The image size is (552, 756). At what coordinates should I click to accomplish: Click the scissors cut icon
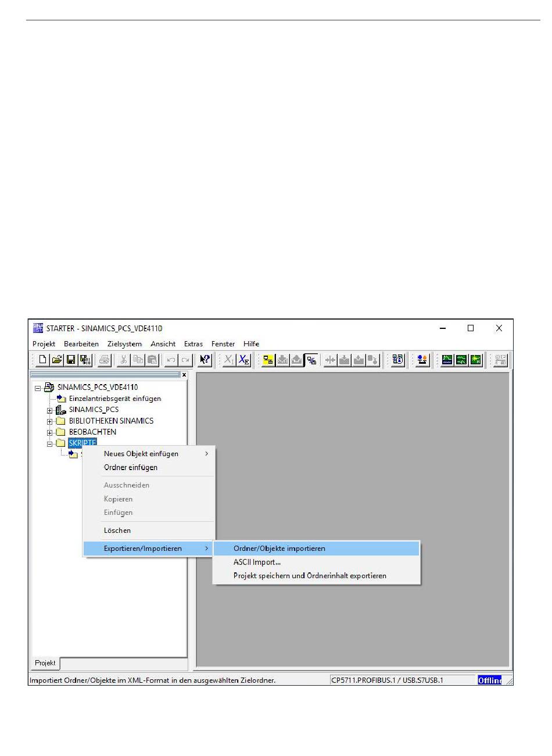tap(124, 360)
